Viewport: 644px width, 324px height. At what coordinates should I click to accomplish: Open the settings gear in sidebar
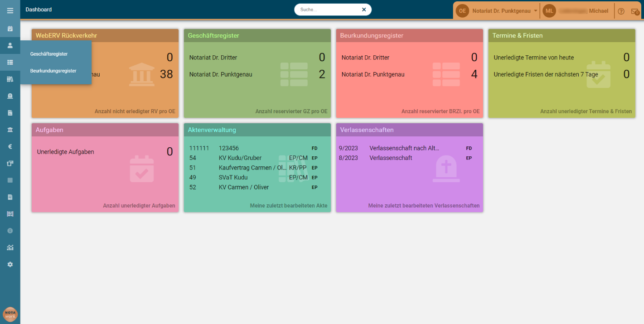(10, 264)
